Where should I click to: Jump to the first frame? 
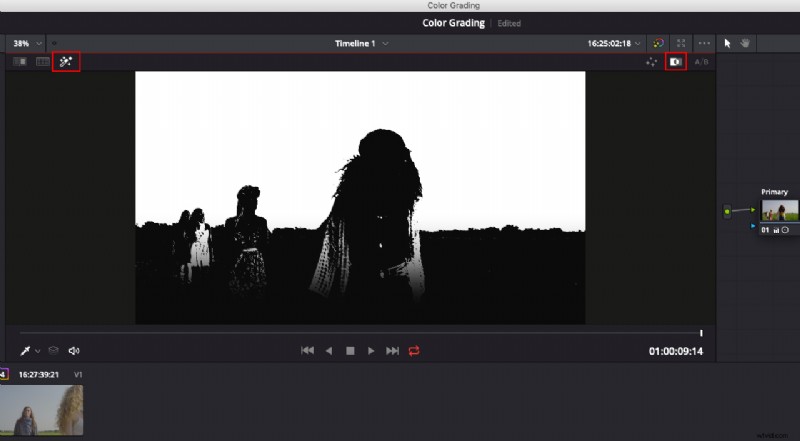point(307,351)
